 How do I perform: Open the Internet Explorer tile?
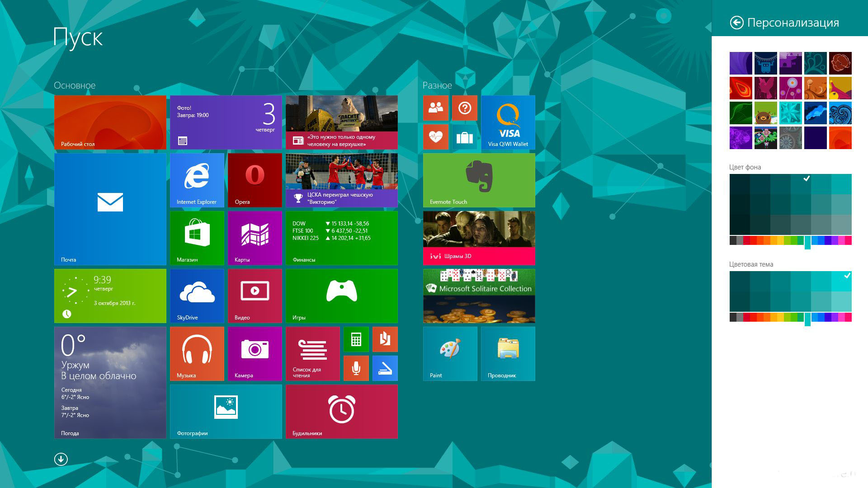tap(197, 180)
